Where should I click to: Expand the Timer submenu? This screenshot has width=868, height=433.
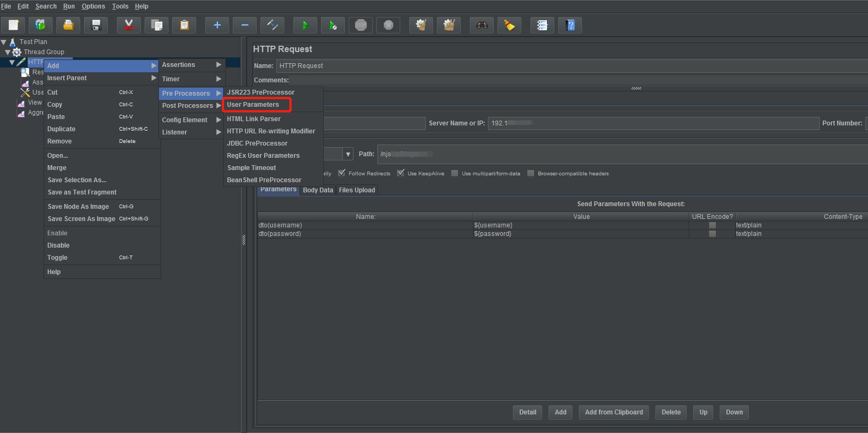[192, 79]
